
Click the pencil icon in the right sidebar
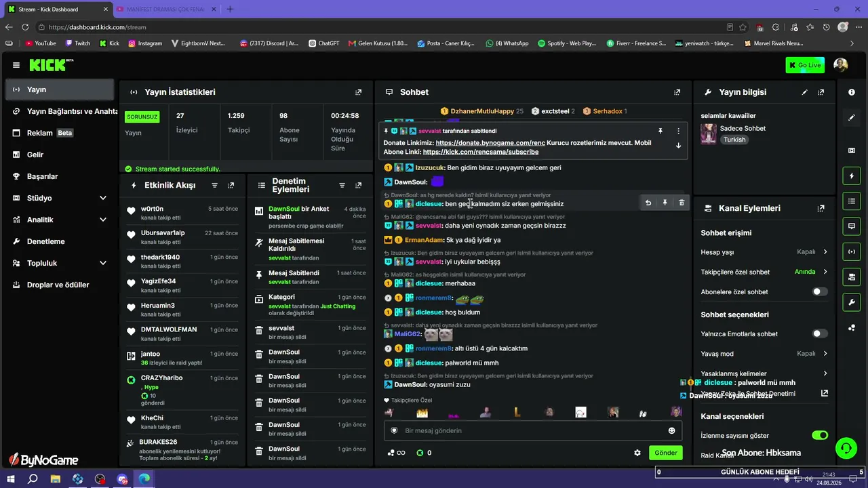click(852, 117)
